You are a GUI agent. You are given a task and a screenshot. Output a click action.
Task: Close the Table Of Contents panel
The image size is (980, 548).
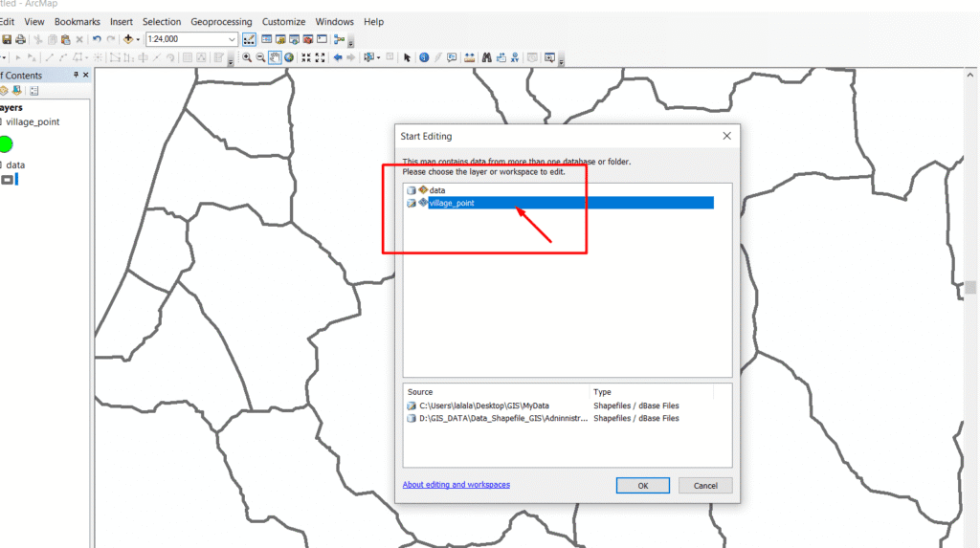(85, 75)
